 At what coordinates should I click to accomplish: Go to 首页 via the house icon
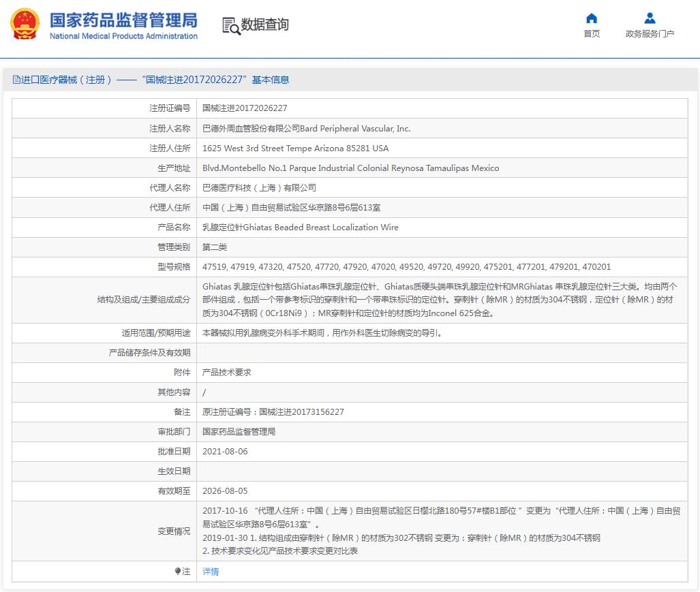[x=592, y=18]
